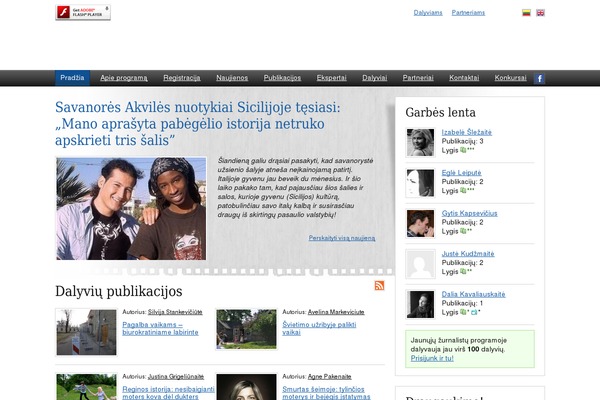Viewport: 600px width, 400px height.
Task: Open the Partneriams link in the header
Action: 468,13
